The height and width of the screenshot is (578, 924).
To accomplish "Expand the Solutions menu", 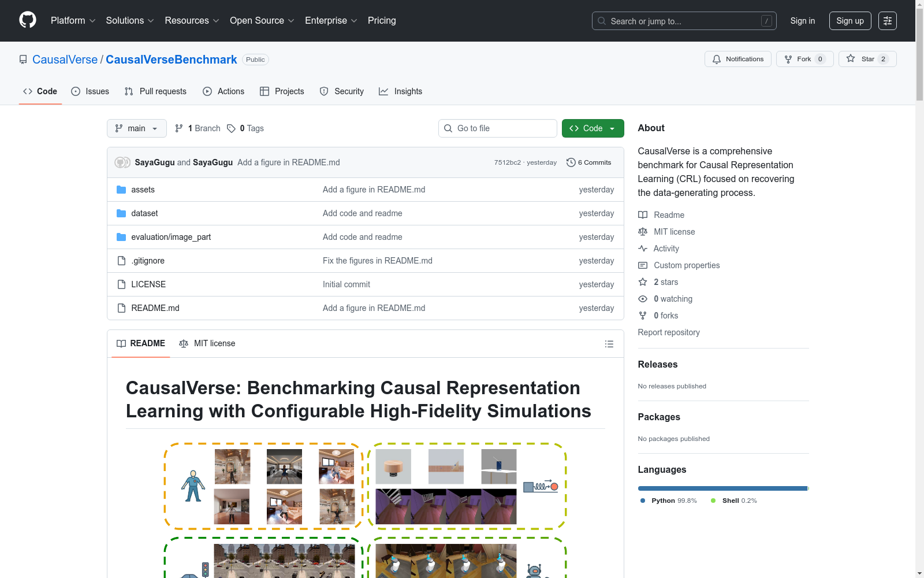I will tap(130, 21).
